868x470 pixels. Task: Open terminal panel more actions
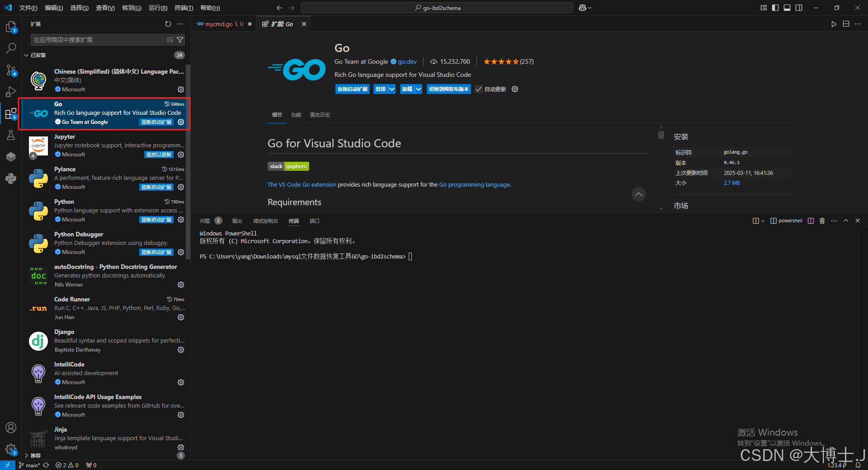pos(834,221)
